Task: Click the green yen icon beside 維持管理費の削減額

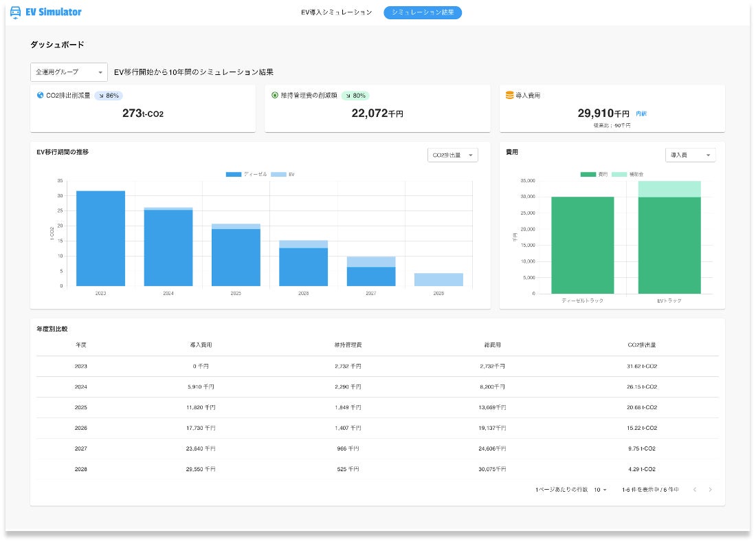Action: pos(275,96)
